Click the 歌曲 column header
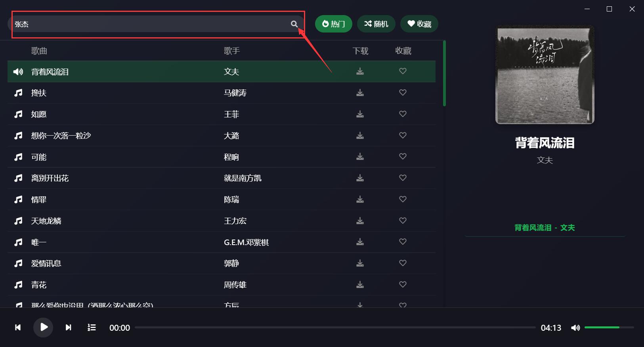 (x=38, y=51)
